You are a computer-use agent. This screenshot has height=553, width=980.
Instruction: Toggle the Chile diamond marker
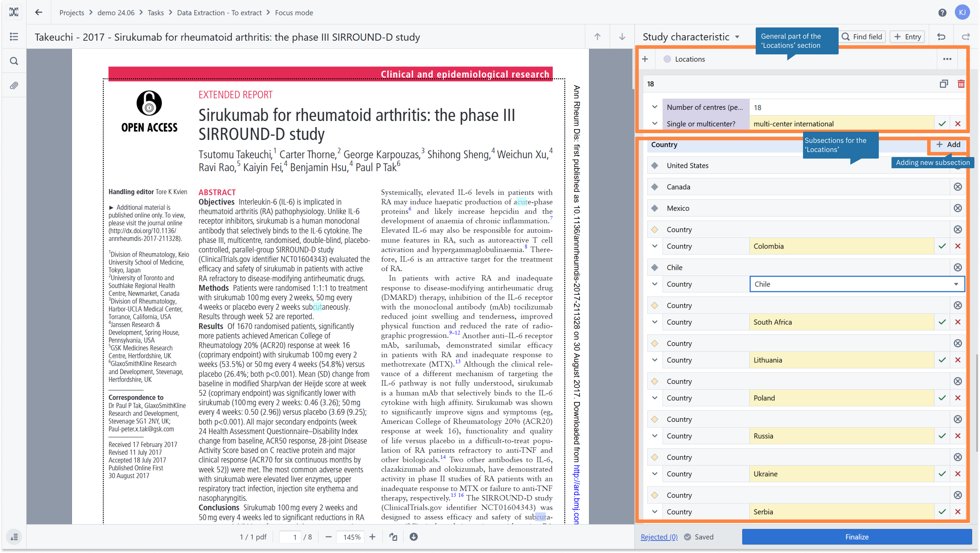654,267
